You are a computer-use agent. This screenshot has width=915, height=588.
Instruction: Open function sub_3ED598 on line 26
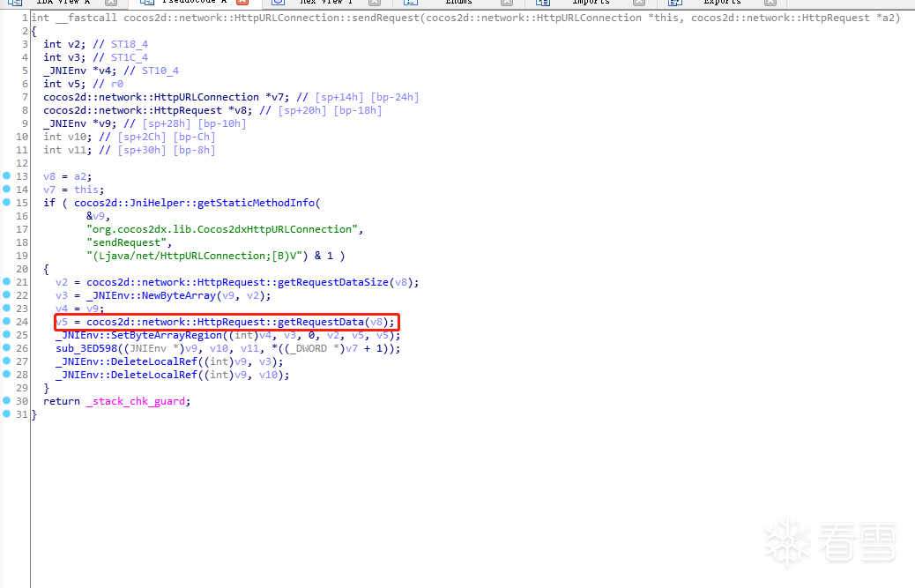tap(86, 348)
